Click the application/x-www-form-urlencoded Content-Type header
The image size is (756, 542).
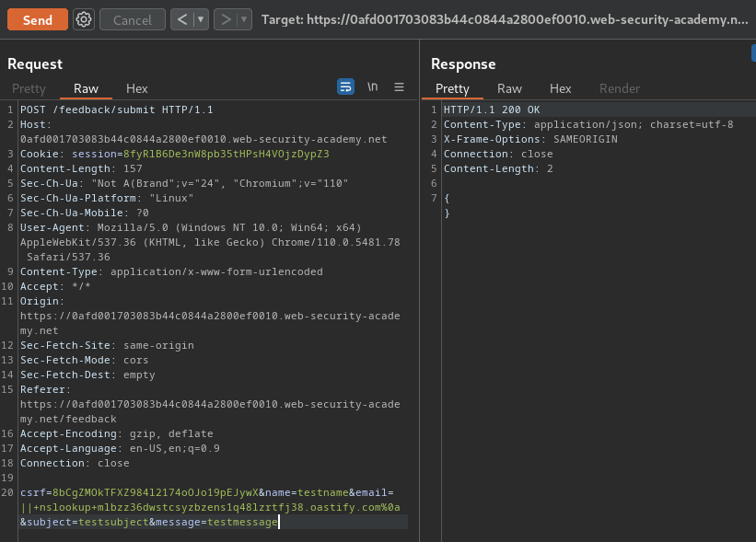[171, 271]
